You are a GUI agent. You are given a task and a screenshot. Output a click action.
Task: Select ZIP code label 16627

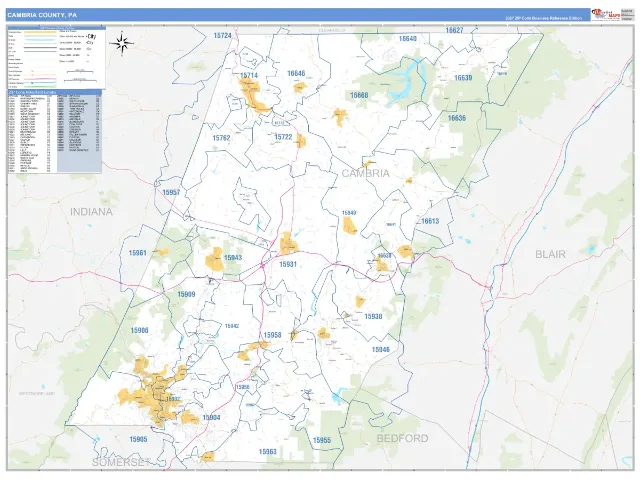point(454,30)
